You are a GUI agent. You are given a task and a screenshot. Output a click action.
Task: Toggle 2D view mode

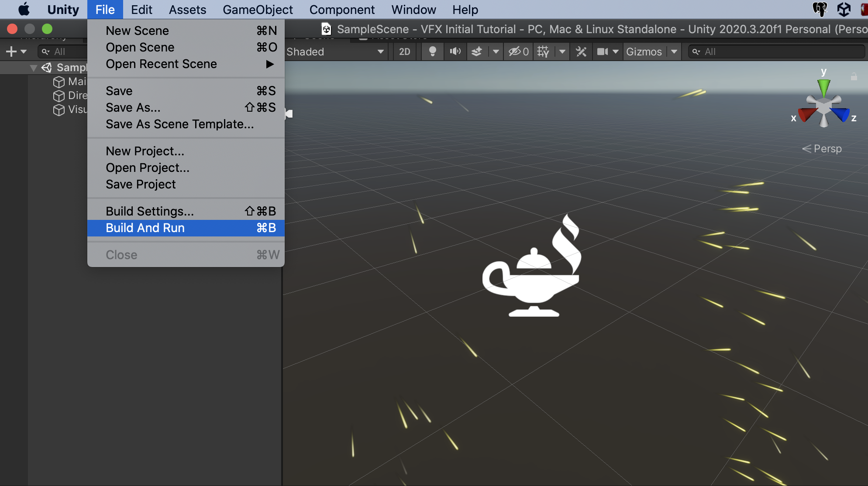pos(404,51)
